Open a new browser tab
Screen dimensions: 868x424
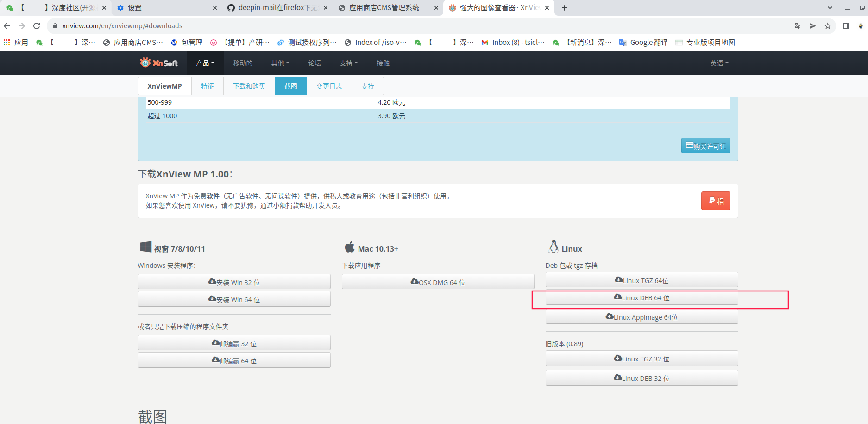point(565,8)
